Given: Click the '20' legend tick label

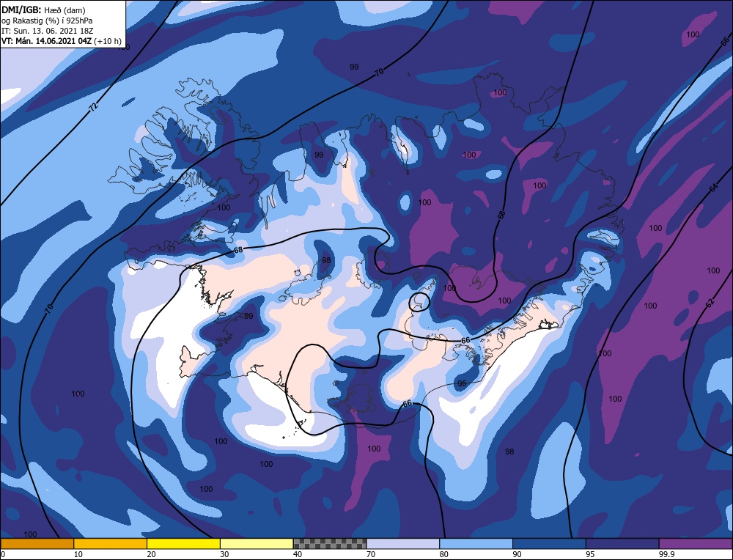Looking at the screenshot, I should point(151,554).
